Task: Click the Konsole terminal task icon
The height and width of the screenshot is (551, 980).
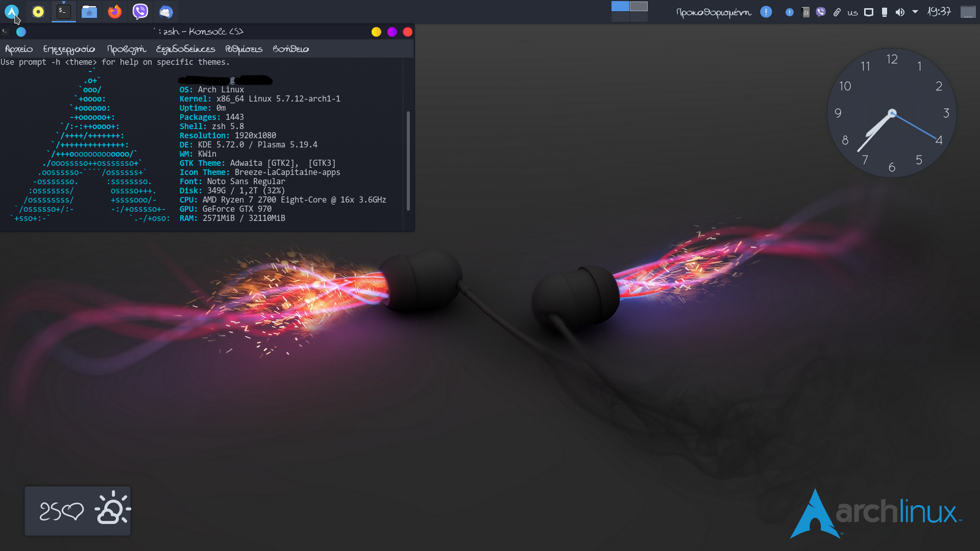Action: pyautogui.click(x=63, y=11)
